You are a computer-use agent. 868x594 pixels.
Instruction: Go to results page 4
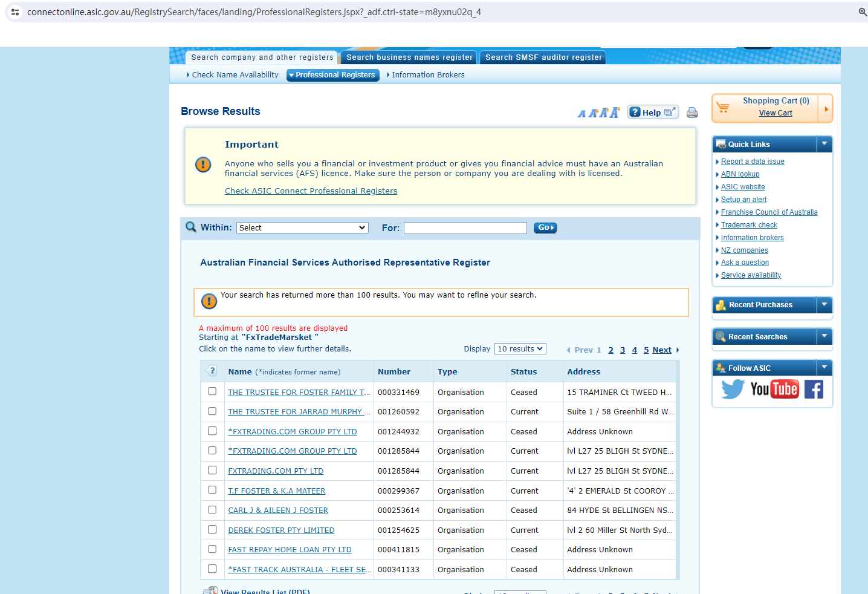coord(635,350)
